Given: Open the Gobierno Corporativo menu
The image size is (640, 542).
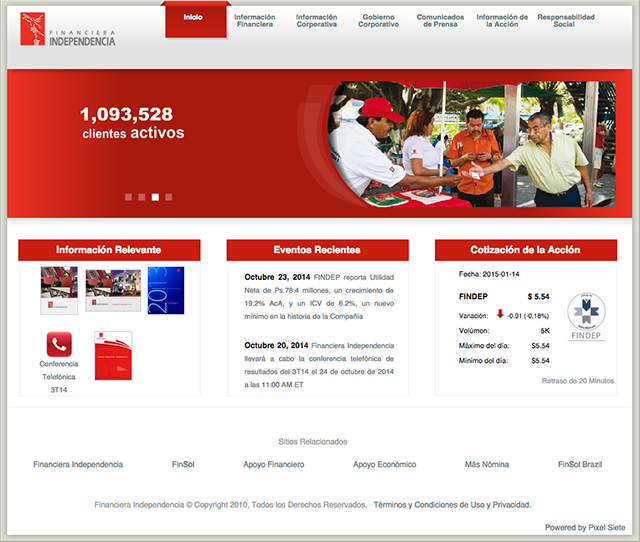Looking at the screenshot, I should click(378, 21).
